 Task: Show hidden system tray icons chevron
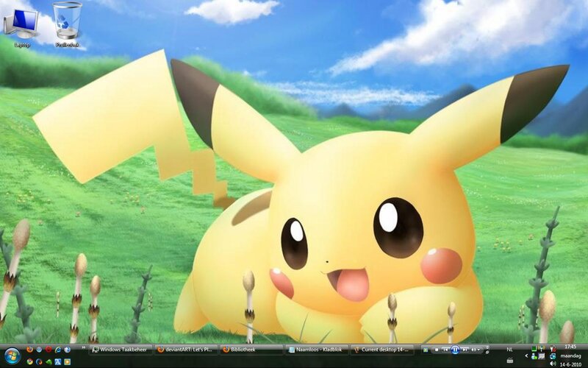point(526,355)
